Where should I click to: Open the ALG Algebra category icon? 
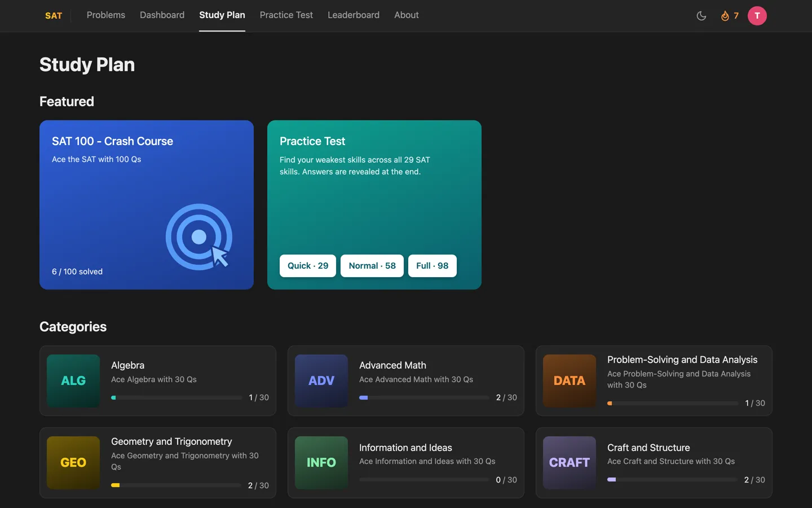pos(73,381)
